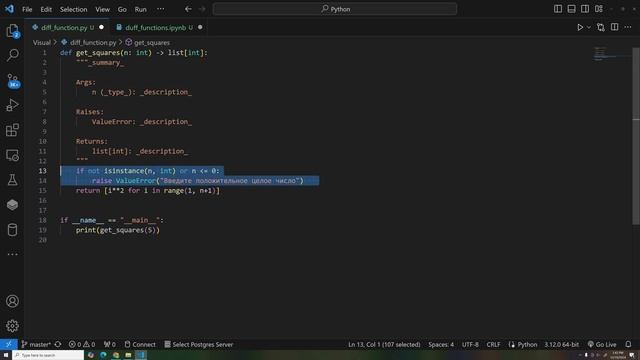Click Visual breadcrumb folder
640x360 pixels.
(42, 42)
